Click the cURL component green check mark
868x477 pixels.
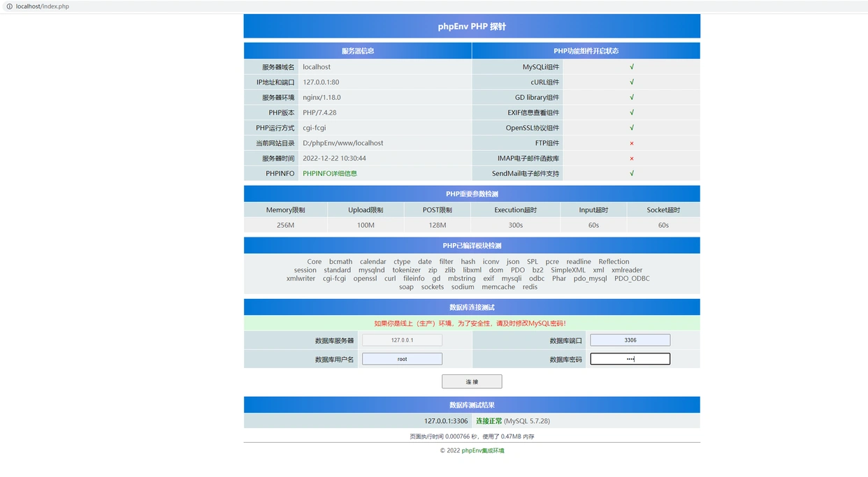(631, 82)
